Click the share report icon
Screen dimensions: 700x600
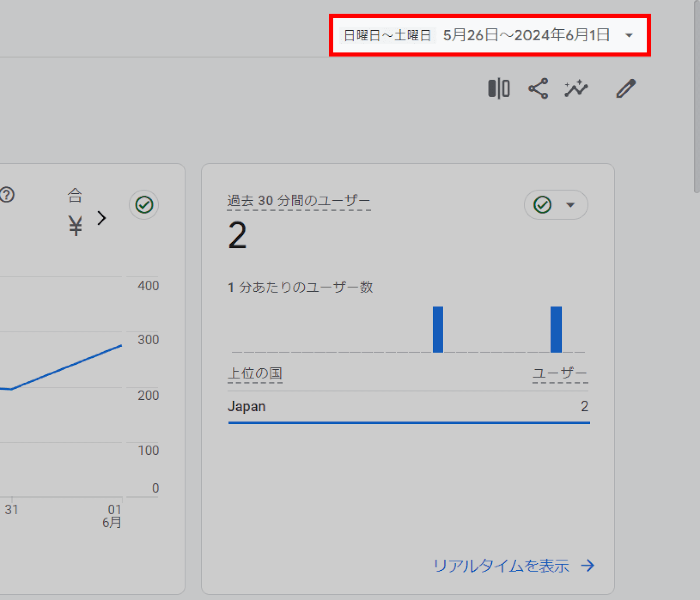pyautogui.click(x=538, y=89)
